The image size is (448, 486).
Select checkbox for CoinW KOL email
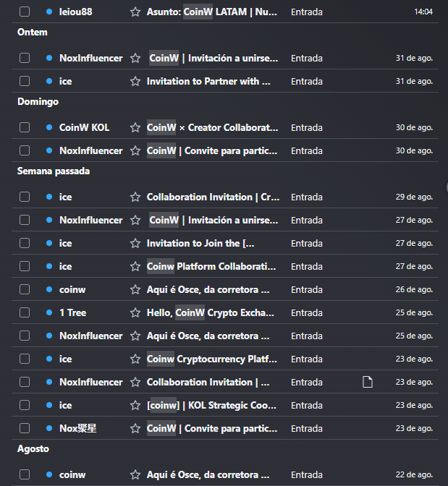pyautogui.click(x=25, y=127)
